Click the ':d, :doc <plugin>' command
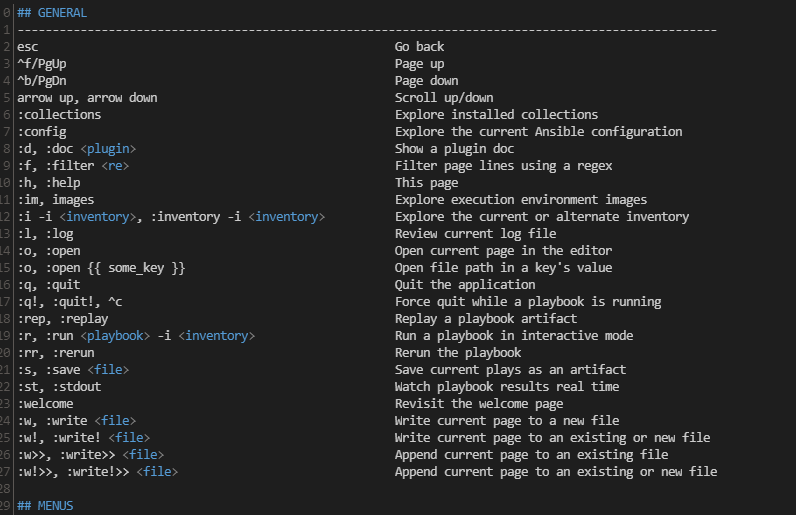The height and width of the screenshot is (515, 796). (x=77, y=149)
